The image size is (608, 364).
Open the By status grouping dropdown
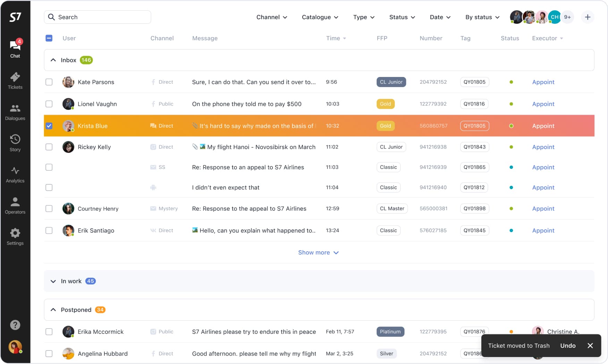point(482,17)
